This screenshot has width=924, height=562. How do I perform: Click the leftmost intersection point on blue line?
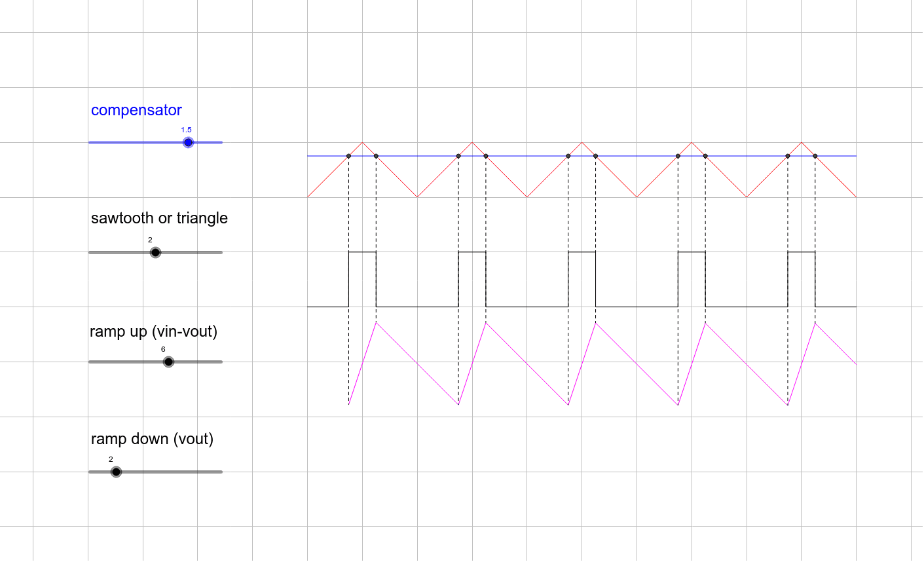click(x=348, y=156)
